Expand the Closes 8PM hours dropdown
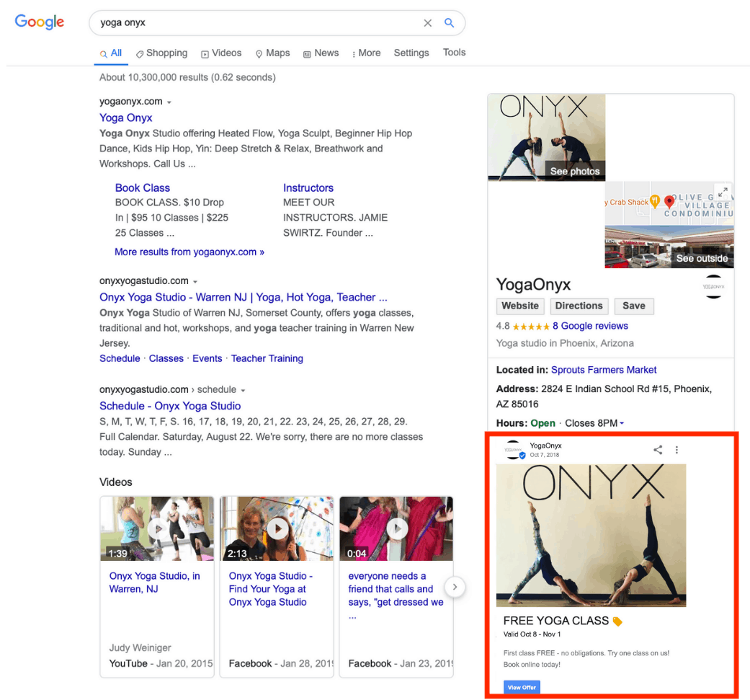 tap(622, 423)
